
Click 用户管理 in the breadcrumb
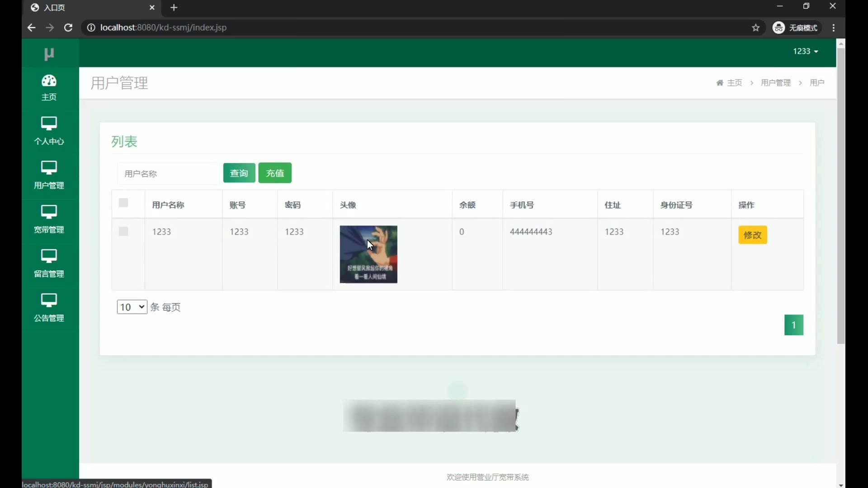click(775, 83)
